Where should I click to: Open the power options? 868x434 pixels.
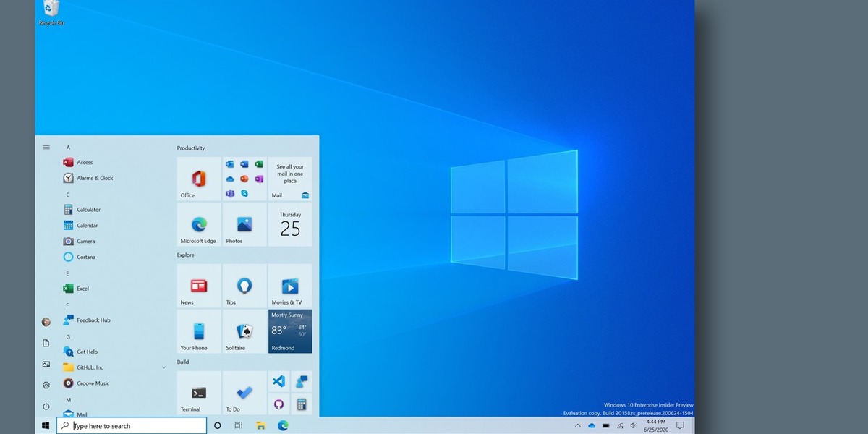46,406
